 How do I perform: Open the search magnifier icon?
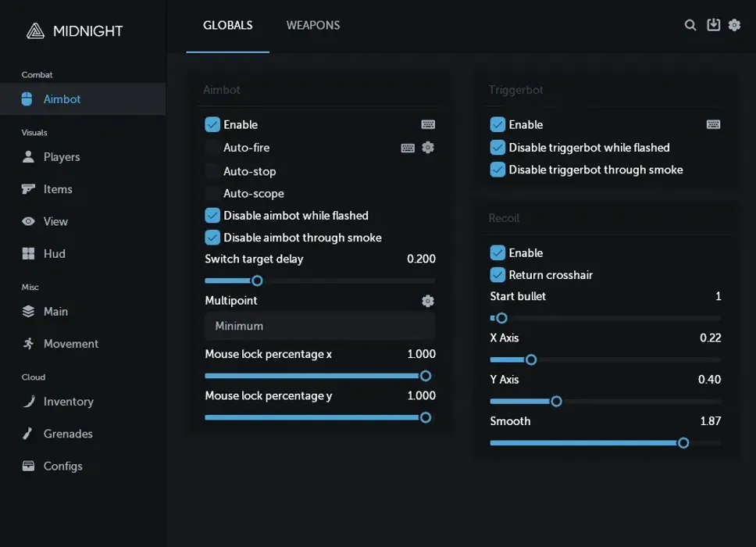(x=690, y=25)
